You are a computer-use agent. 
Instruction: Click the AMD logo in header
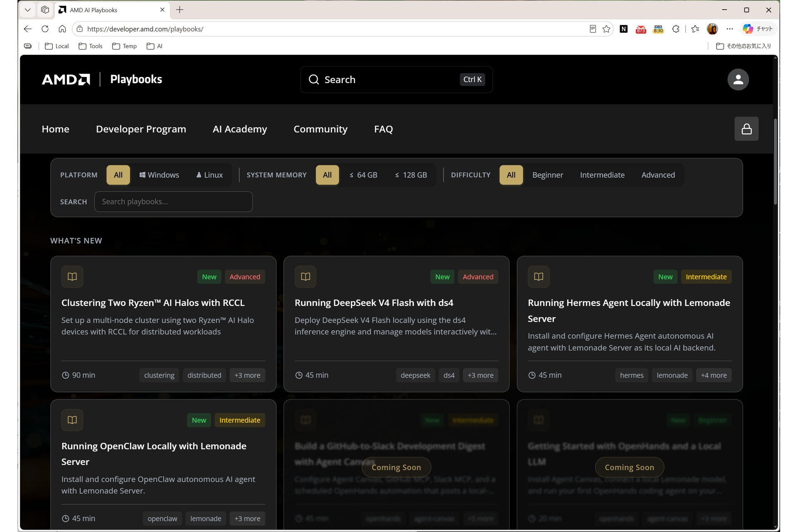click(x=66, y=79)
